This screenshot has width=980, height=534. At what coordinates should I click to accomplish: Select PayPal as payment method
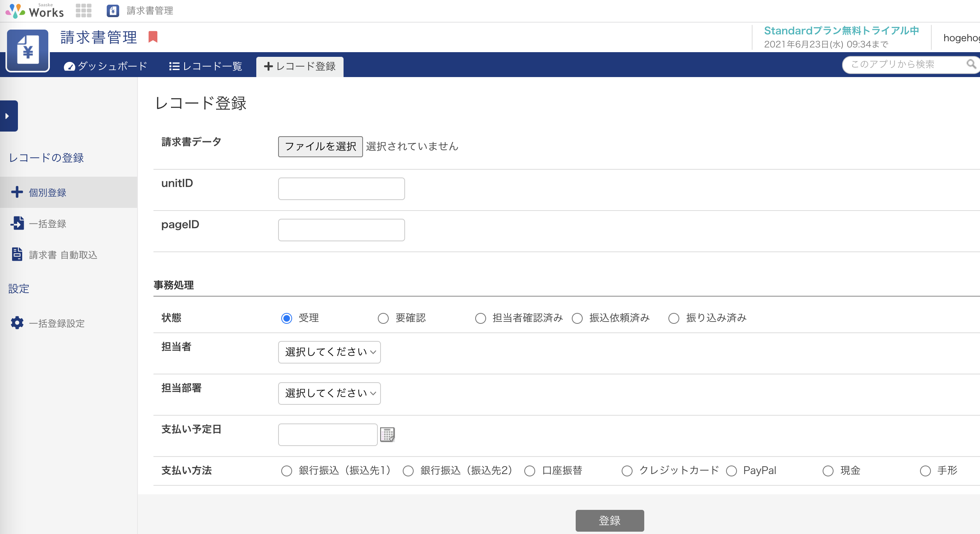(x=731, y=471)
